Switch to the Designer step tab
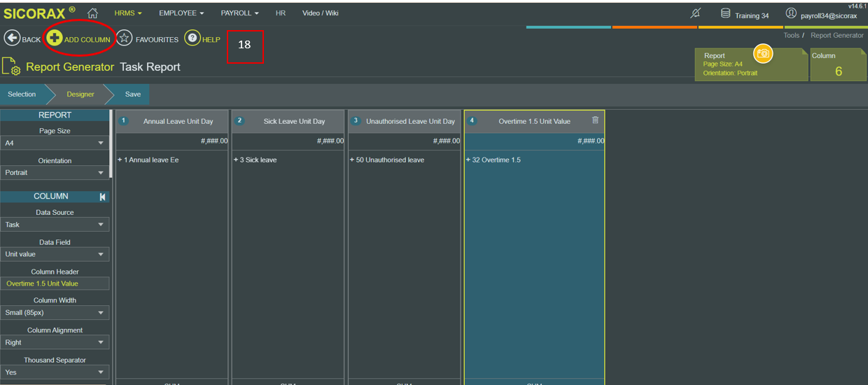This screenshot has width=868, height=385. (80, 94)
